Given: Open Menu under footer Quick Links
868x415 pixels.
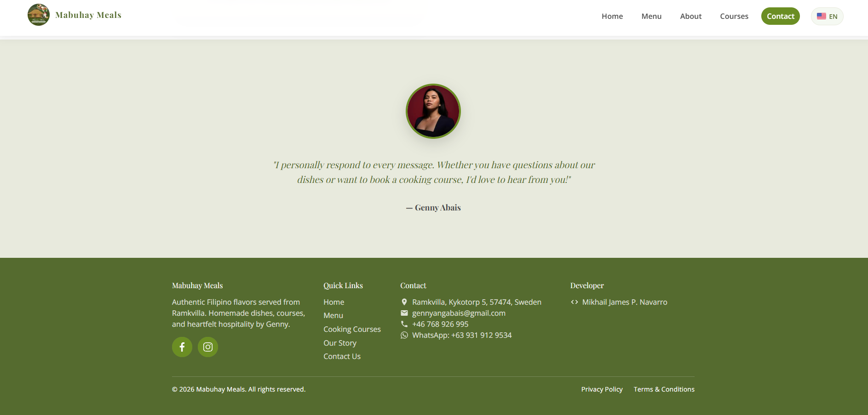Looking at the screenshot, I should [333, 315].
